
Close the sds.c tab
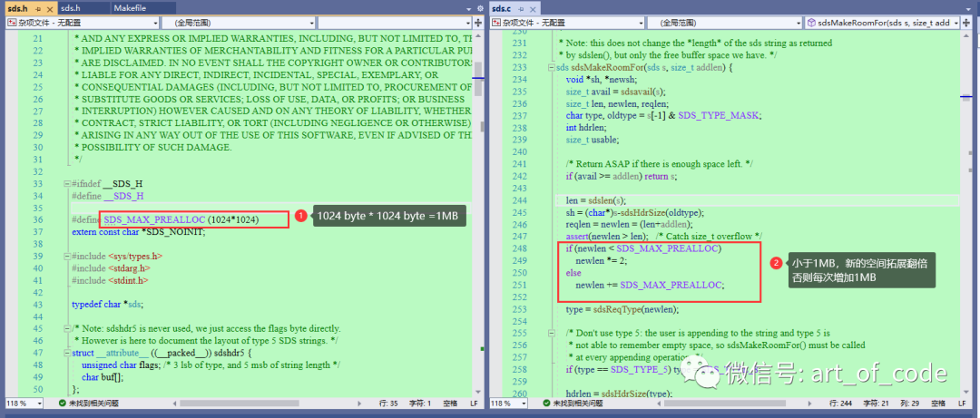tap(531, 8)
